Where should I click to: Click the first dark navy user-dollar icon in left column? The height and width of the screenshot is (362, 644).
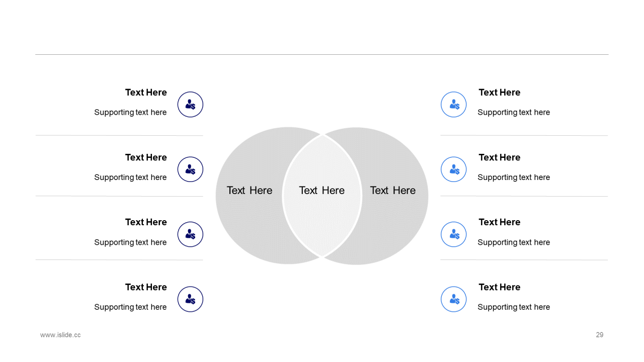pos(190,105)
